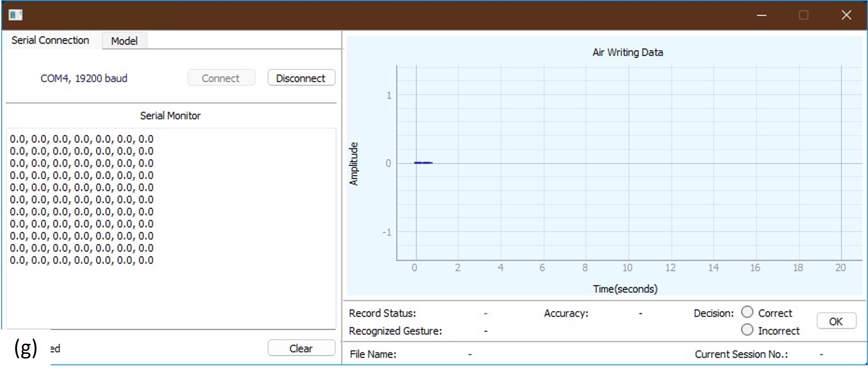Click the application icon in title bar
Viewport: 868px width, 374px height.
tap(15, 15)
